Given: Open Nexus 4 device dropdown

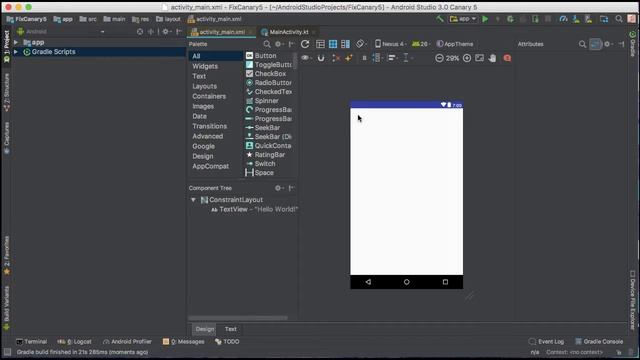Looking at the screenshot, I should coord(390,44).
